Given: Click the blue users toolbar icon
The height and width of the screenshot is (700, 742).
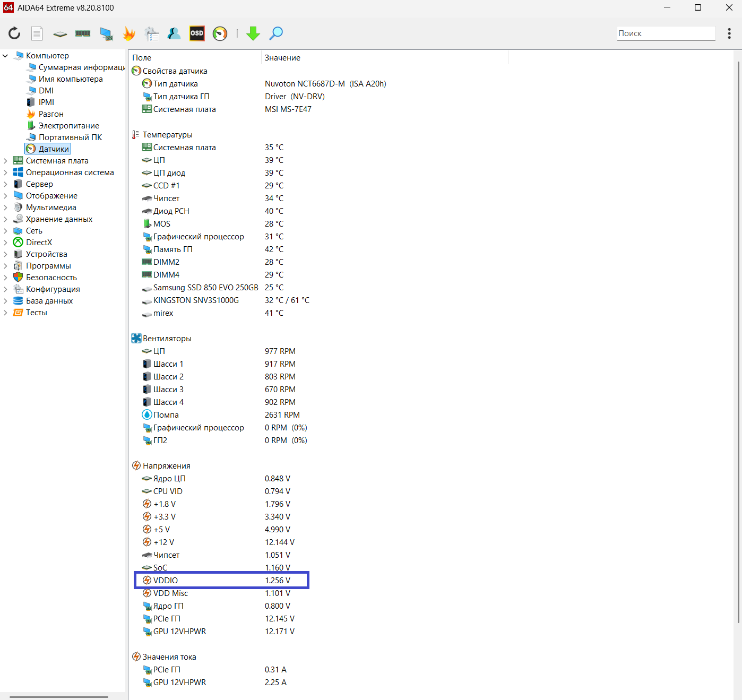Looking at the screenshot, I should pos(174,33).
